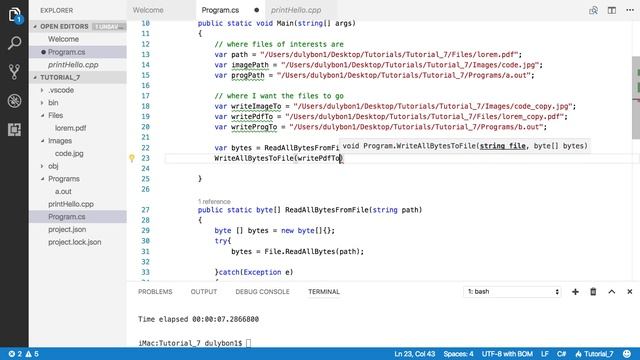
Task: Open code.jpg in the file tree
Action: 69,153
